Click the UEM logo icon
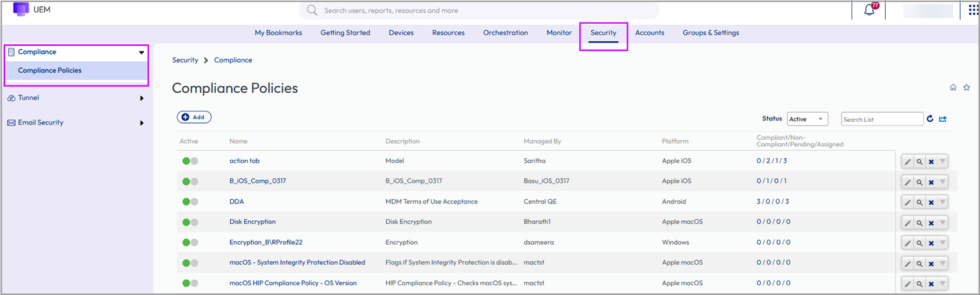 click(x=21, y=10)
